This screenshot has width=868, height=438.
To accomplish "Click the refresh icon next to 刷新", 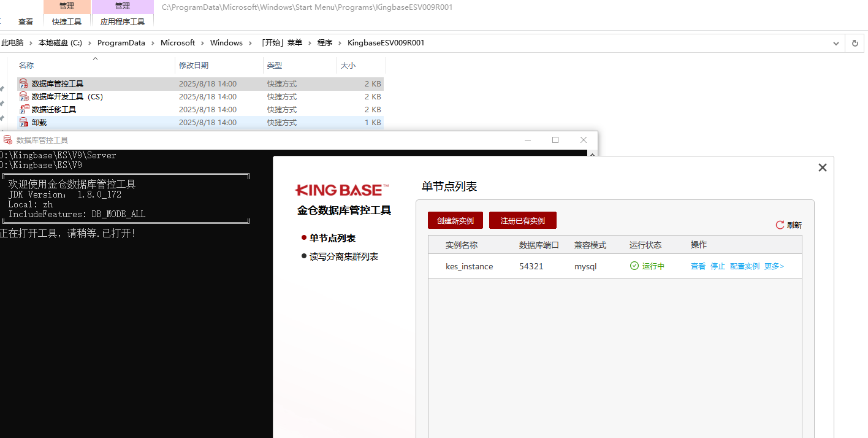I will click(780, 225).
